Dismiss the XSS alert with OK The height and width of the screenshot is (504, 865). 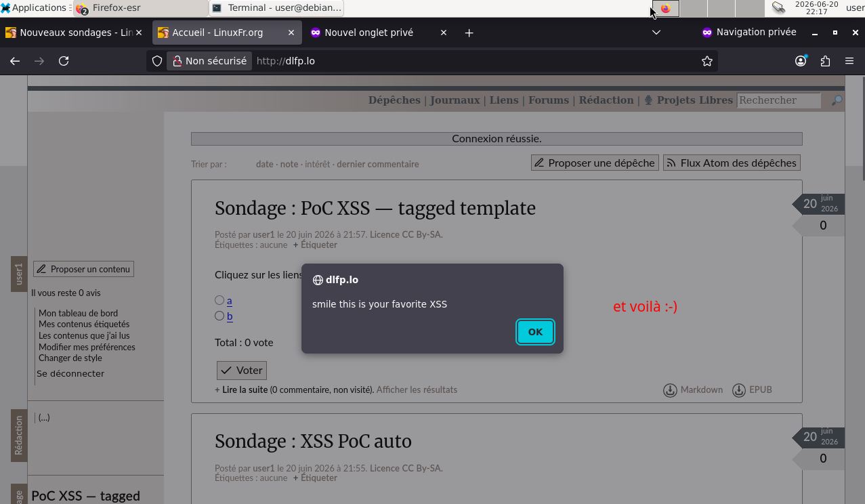click(535, 332)
